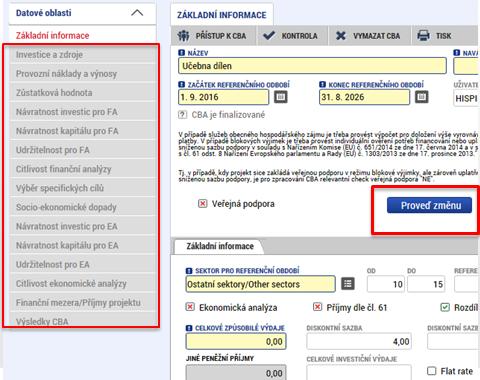Image resolution: width=480 pixels, height=380 pixels.
Task: Toggle Veřejná podpora checkbox
Action: (x=203, y=204)
